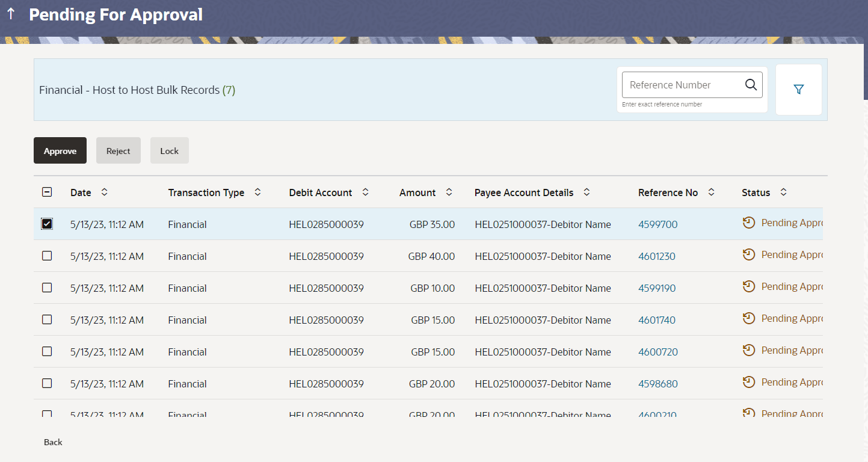
Task: Sort by Reference No column arrows
Action: pos(711,192)
